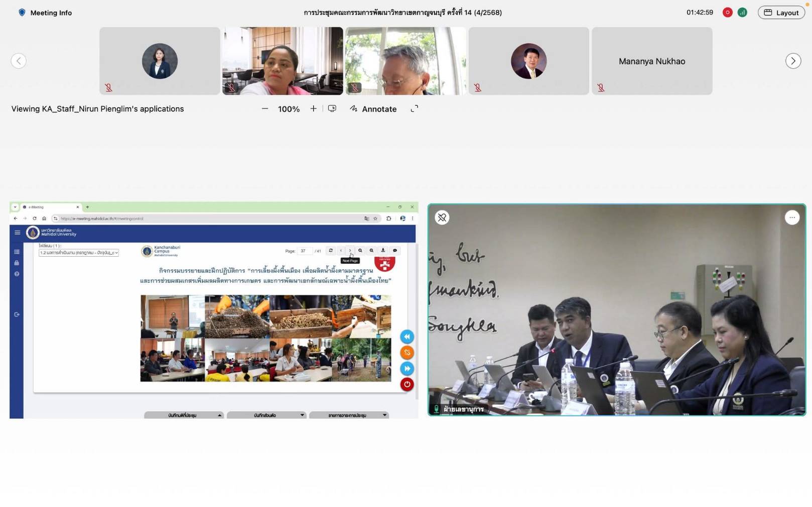Expand the file selection dropdown in e-Meeting

[79, 253]
